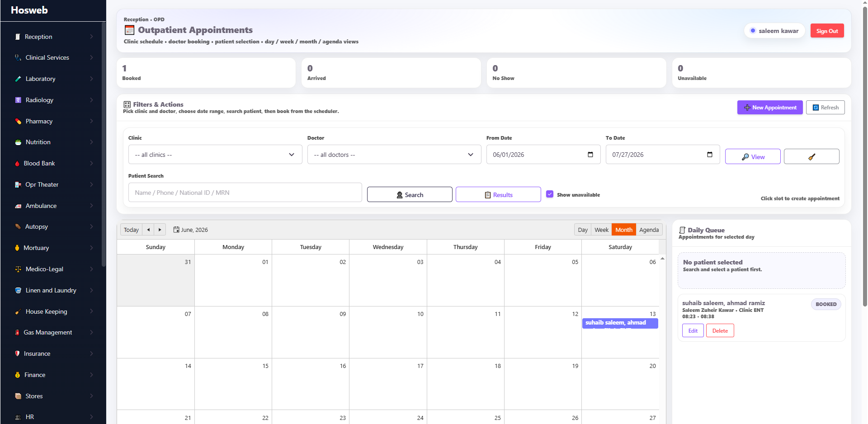Click the Reception sidebar icon

pos(18,37)
